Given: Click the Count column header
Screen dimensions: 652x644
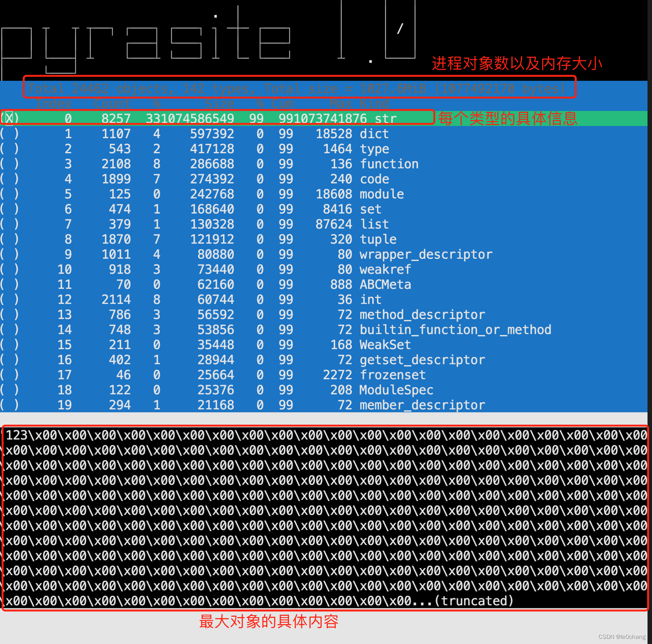Looking at the screenshot, I should (x=112, y=103).
